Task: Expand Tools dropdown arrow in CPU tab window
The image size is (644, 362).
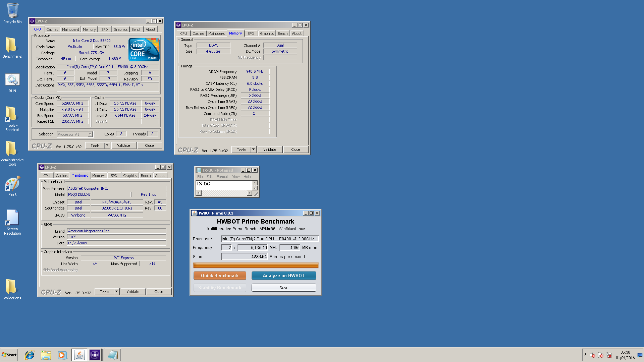Action: point(107,145)
